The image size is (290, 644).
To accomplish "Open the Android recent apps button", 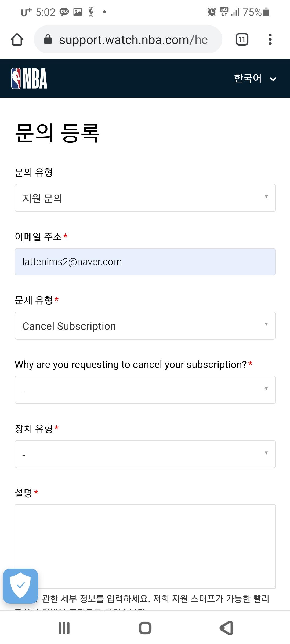I will pyautogui.click(x=64, y=628).
